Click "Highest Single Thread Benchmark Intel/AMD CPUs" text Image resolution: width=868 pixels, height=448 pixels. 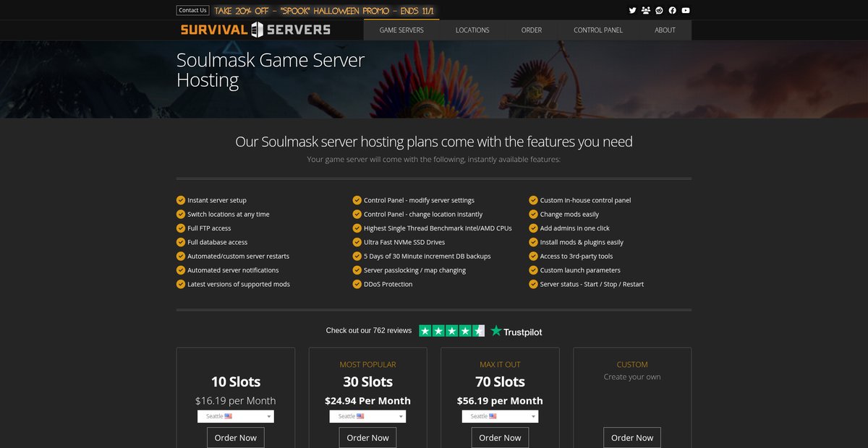438,228
